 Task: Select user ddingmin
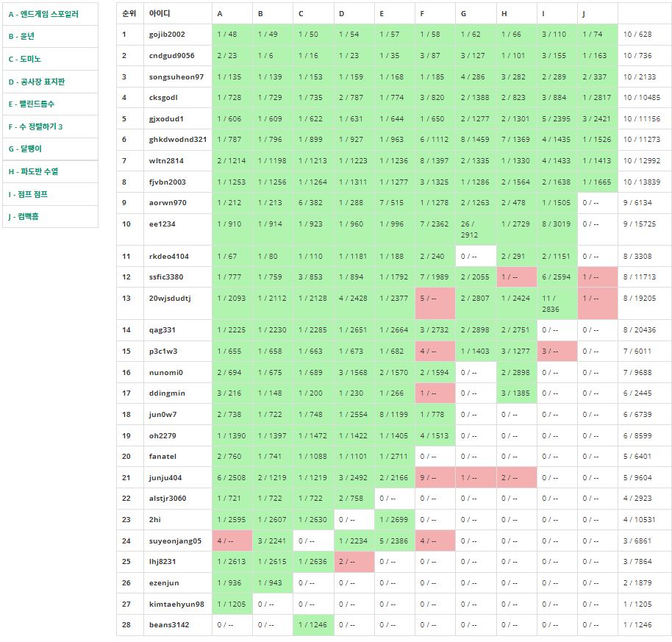[x=167, y=393]
